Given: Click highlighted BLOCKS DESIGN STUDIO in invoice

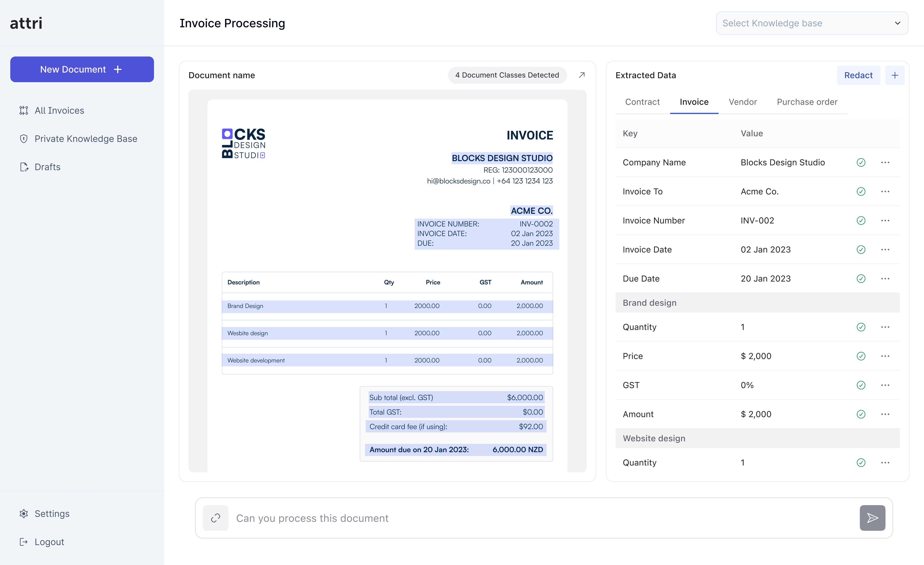Looking at the screenshot, I should [502, 158].
